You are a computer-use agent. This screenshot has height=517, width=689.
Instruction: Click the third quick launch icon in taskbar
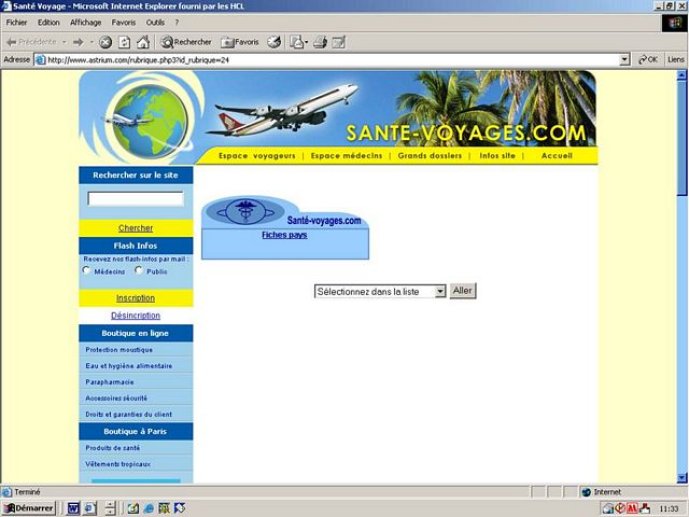[164, 508]
